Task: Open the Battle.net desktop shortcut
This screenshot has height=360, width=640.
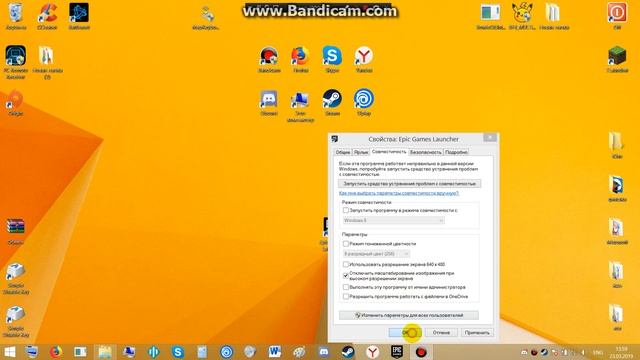Action: (79, 16)
